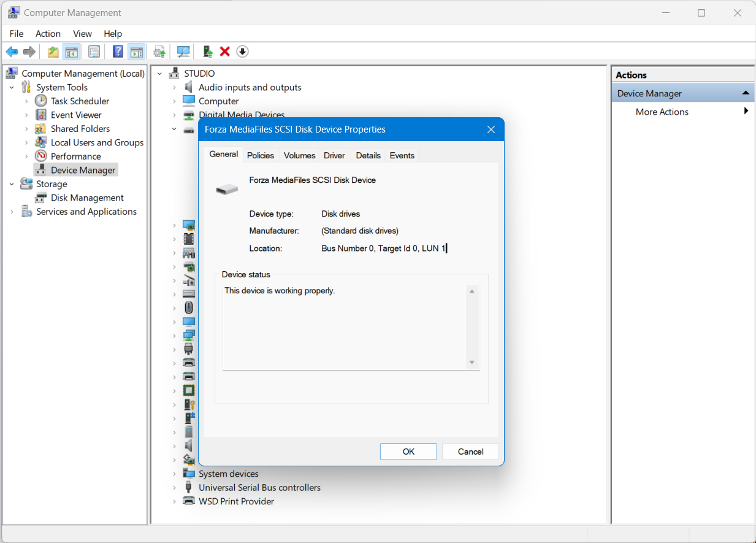The image size is (756, 543).
Task: Collapse the STUDIO root node
Action: tap(159, 74)
